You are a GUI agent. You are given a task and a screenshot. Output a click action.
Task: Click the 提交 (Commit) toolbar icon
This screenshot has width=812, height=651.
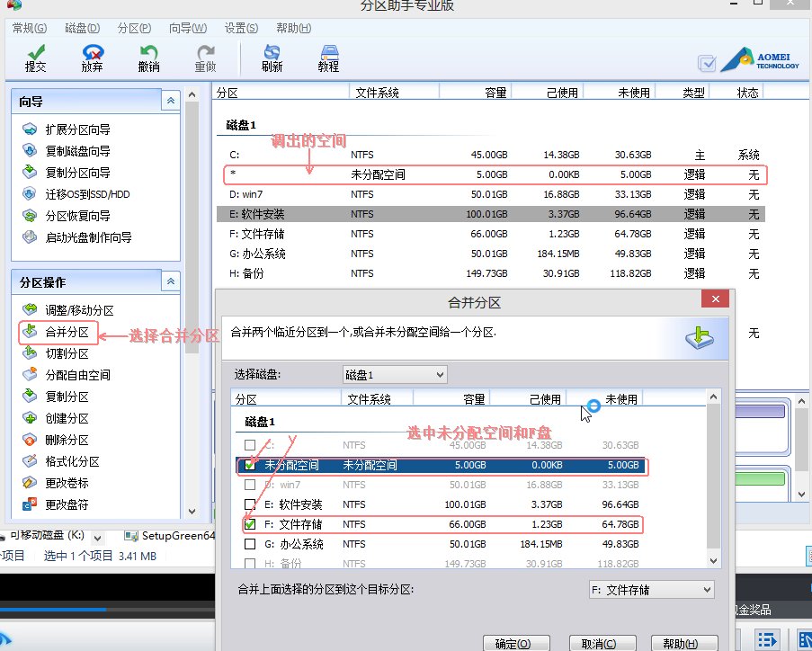point(36,57)
